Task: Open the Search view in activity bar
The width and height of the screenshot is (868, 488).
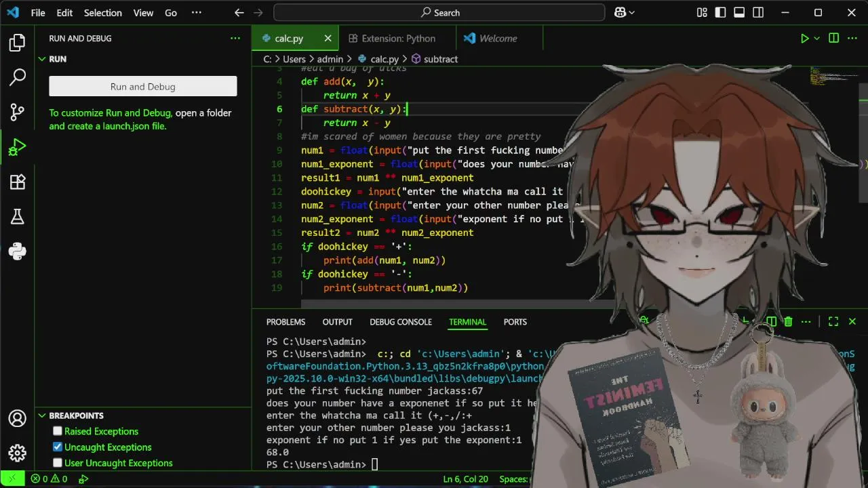Action: pyautogui.click(x=17, y=77)
